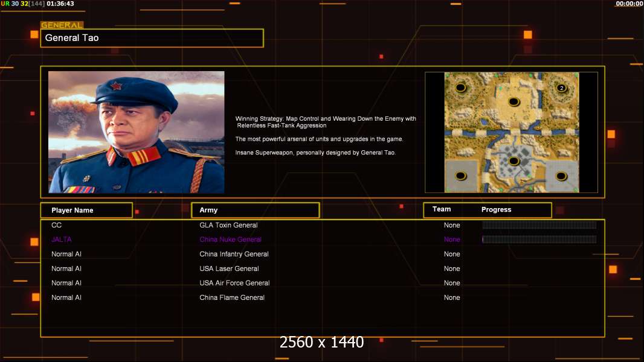Pick the top-left corner start marker on map

[460, 87]
